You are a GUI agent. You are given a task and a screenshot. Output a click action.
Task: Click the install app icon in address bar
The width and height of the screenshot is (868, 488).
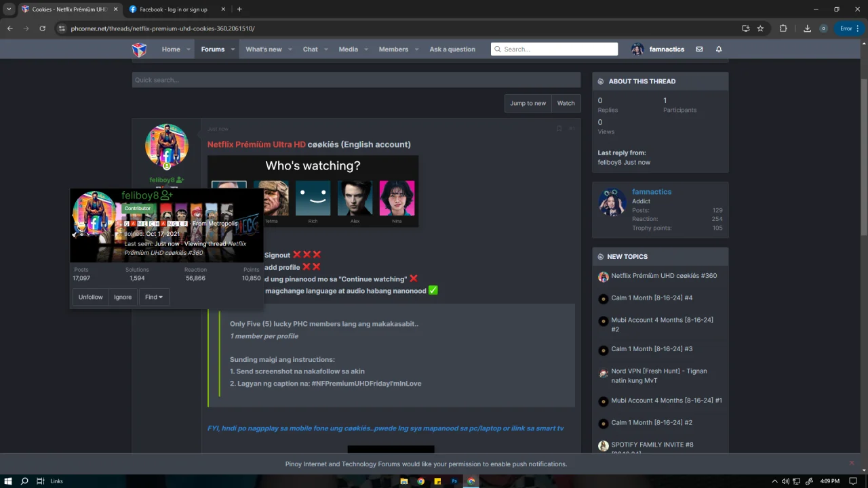[x=745, y=28]
